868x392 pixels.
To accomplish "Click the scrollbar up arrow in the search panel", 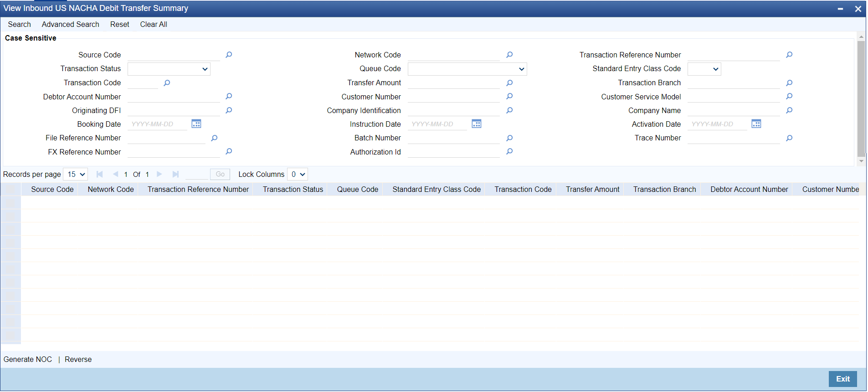I will (861, 36).
